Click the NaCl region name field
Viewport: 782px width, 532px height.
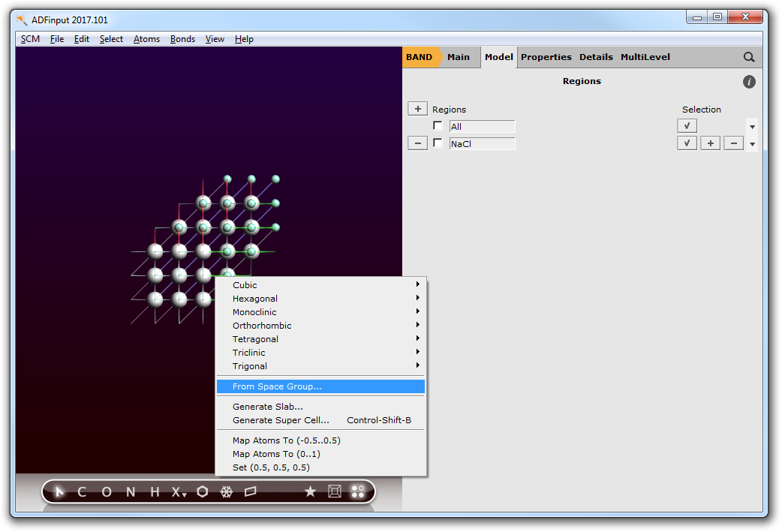[x=482, y=143]
